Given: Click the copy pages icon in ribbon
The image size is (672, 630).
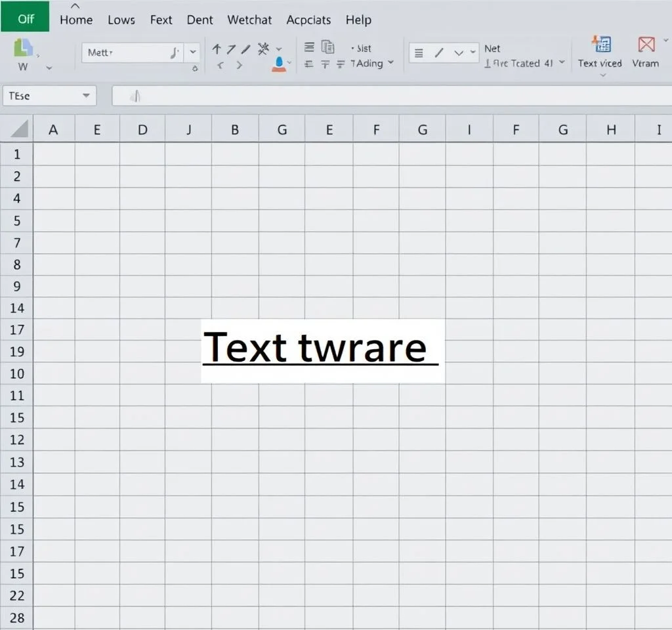Looking at the screenshot, I should coord(327,47).
